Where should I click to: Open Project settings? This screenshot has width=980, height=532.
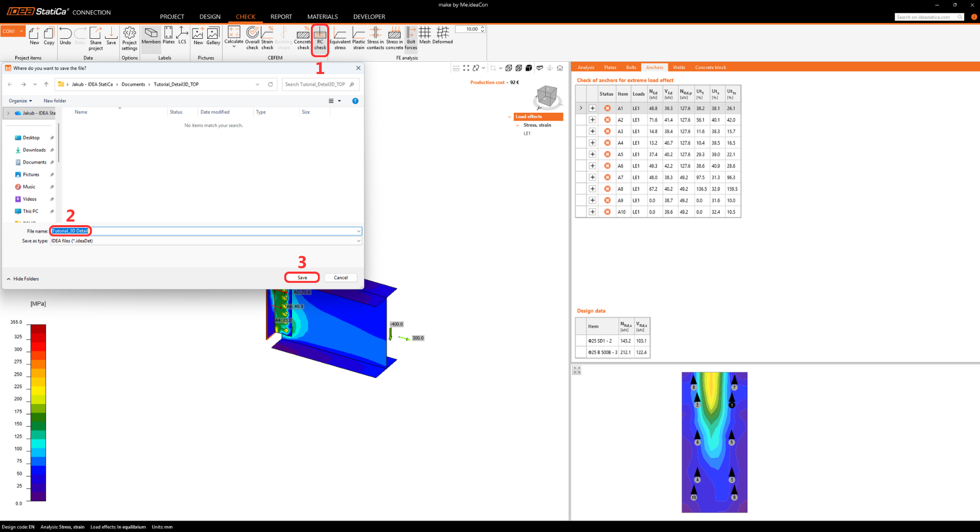pos(130,39)
